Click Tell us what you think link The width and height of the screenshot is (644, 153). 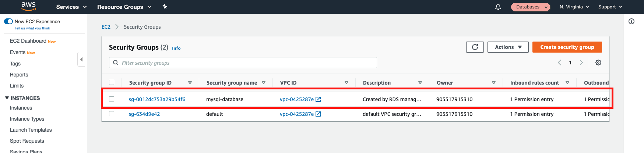click(x=32, y=28)
